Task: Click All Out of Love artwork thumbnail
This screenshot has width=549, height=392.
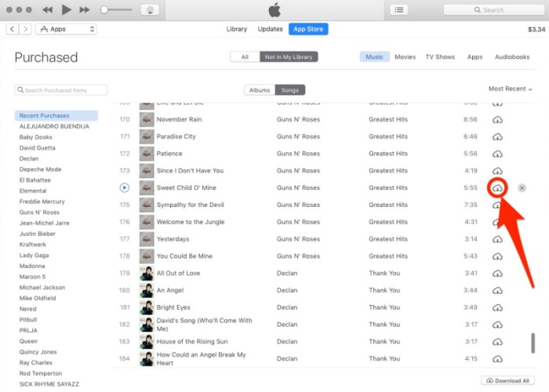Action: [x=147, y=274]
